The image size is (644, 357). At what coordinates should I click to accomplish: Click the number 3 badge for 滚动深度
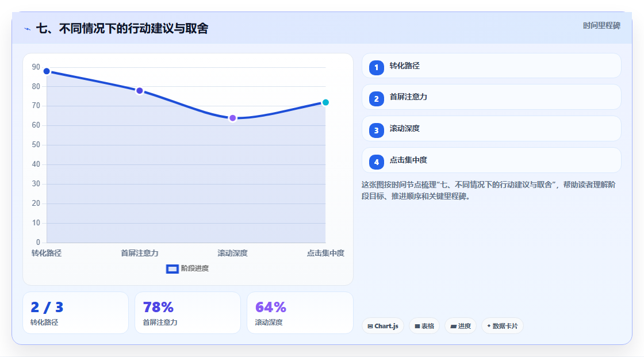pos(376,130)
